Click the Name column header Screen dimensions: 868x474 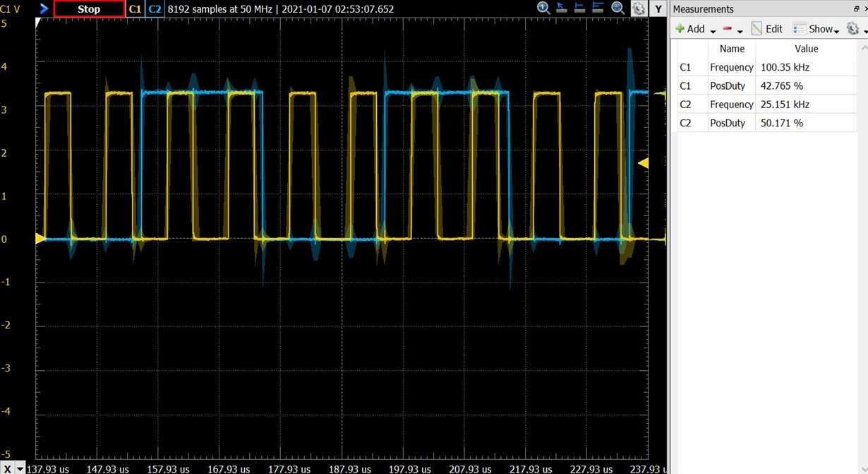click(x=732, y=49)
